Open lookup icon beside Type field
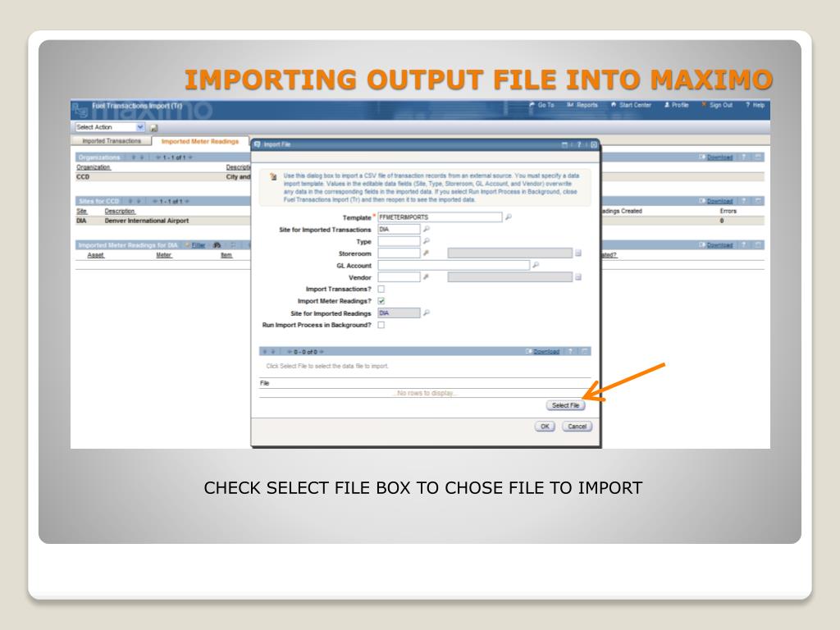The width and height of the screenshot is (840, 630). point(427,241)
